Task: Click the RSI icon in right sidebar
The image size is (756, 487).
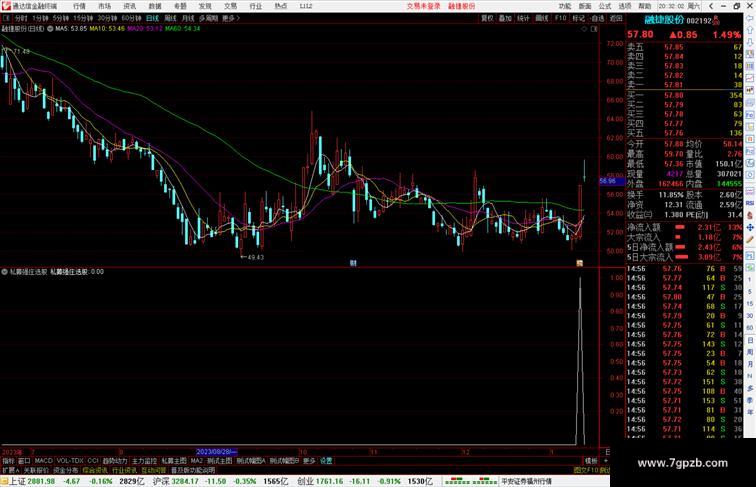Action: click(750, 203)
